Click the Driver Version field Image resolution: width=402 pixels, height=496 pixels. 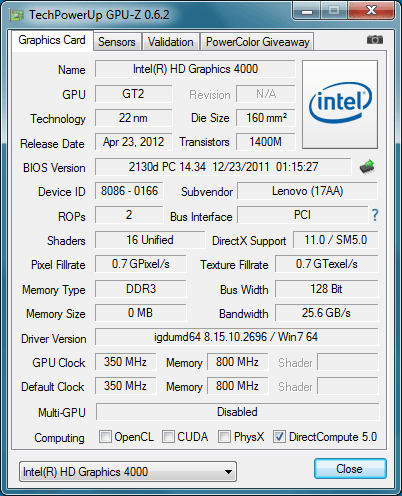tap(237, 337)
